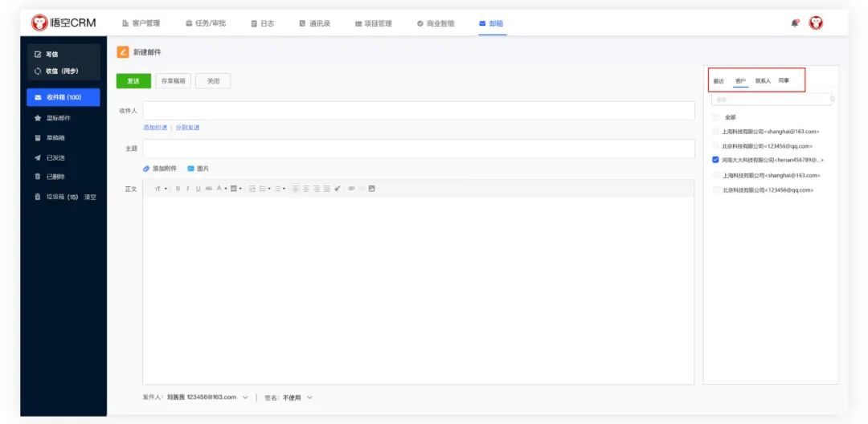Image resolution: width=868 pixels, height=424 pixels.
Task: Open the 已发送 sent folder
Action: click(50, 157)
